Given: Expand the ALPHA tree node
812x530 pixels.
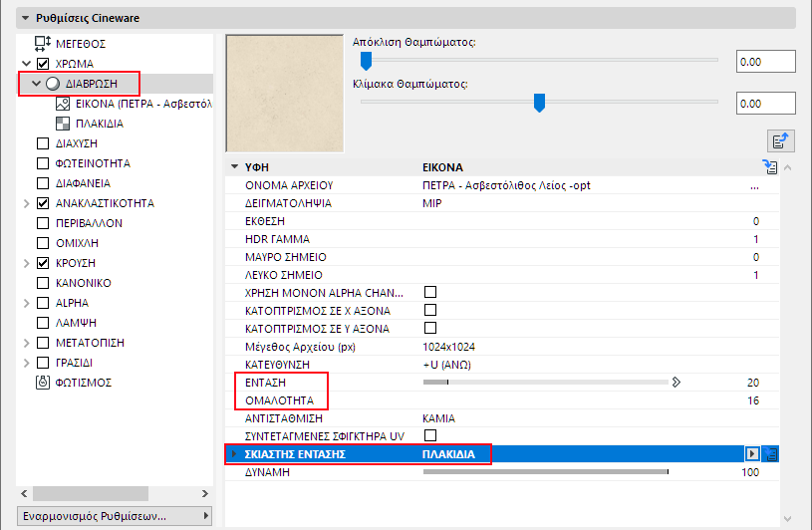Looking at the screenshot, I should coord(27,303).
